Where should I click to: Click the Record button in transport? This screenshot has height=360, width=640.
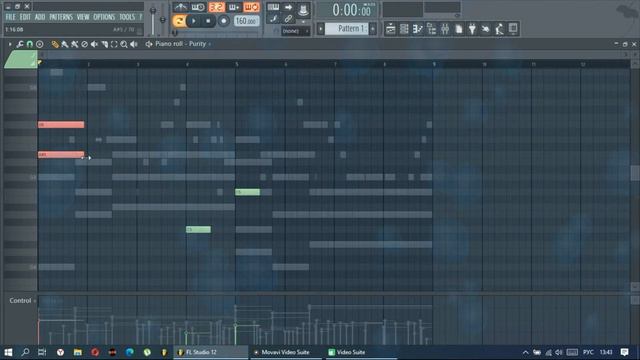223,21
